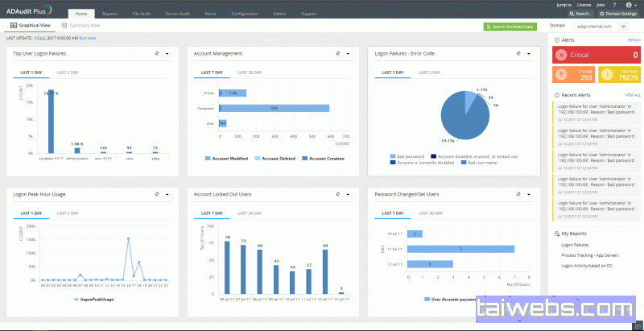Refresh the Top User Logon Failures widget
This screenshot has width=644, height=331.
(155, 54)
